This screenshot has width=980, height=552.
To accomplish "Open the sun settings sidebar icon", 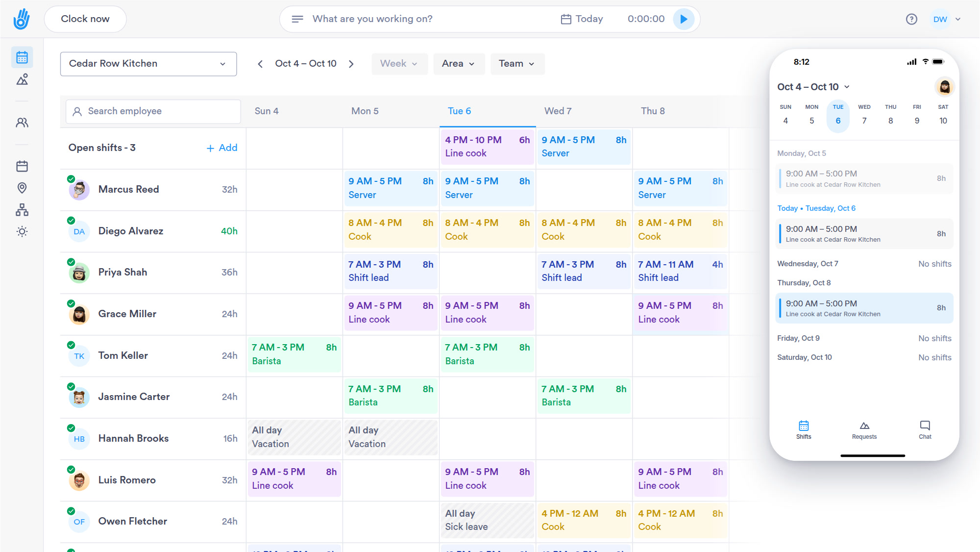I will (22, 231).
